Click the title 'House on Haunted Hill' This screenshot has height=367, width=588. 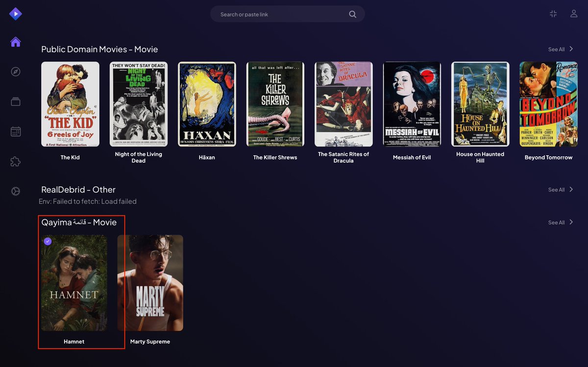(480, 157)
